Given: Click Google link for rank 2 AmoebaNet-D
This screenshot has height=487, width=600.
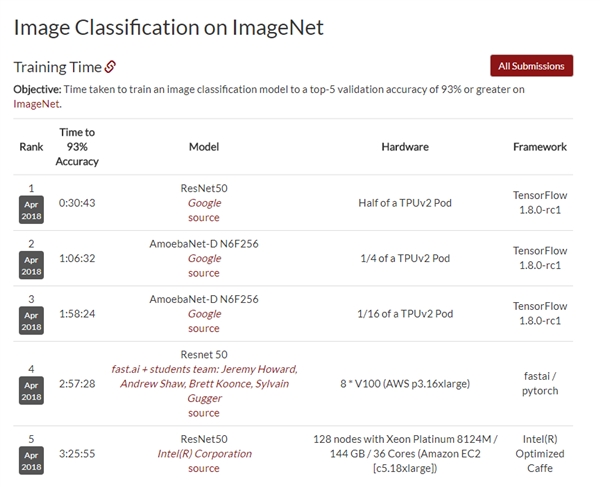Looking at the screenshot, I should (204, 258).
